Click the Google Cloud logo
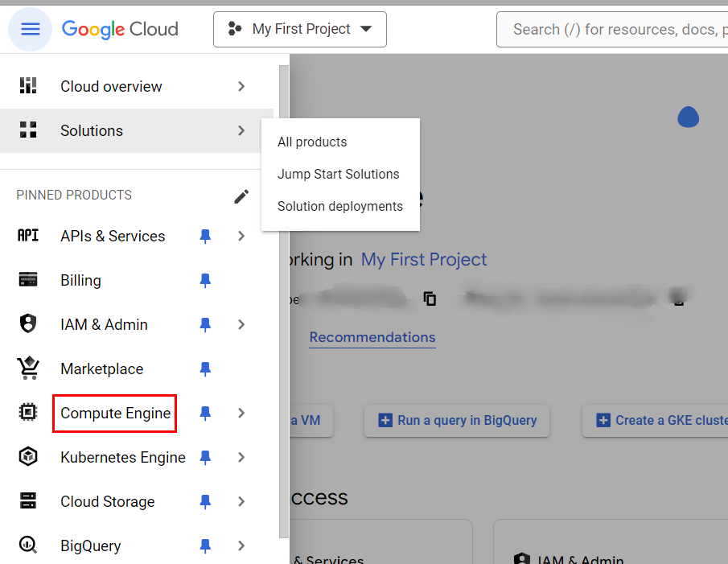This screenshot has height=564, width=728. pyautogui.click(x=120, y=29)
